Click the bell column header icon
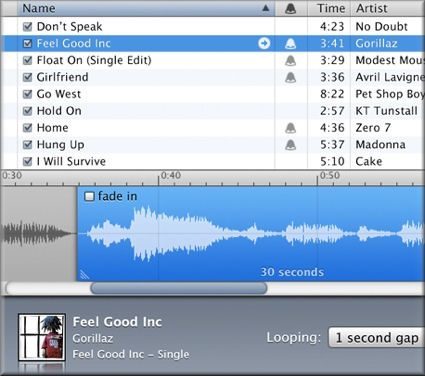The image size is (425, 376). (x=291, y=8)
